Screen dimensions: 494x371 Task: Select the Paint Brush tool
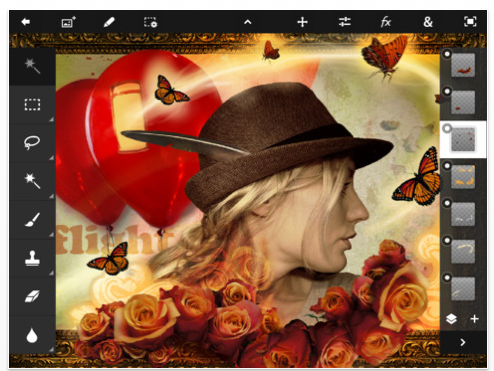click(32, 220)
